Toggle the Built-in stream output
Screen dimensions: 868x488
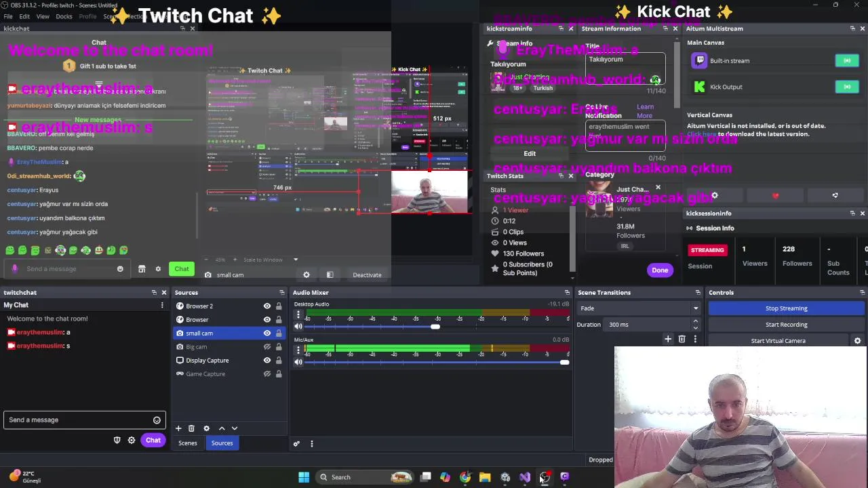point(847,61)
